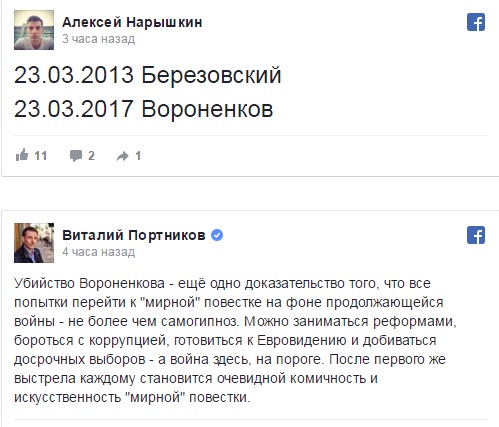
Task: Click the comment bubble icon
Action: [x=76, y=156]
